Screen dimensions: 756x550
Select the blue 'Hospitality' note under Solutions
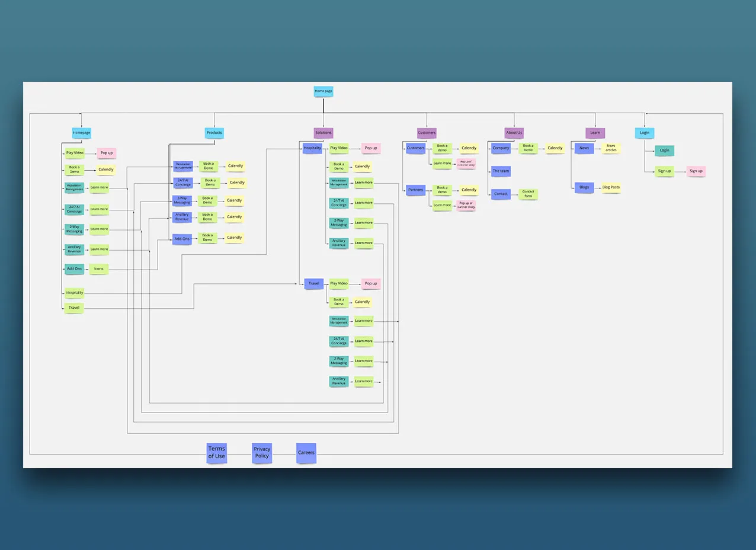[312, 148]
